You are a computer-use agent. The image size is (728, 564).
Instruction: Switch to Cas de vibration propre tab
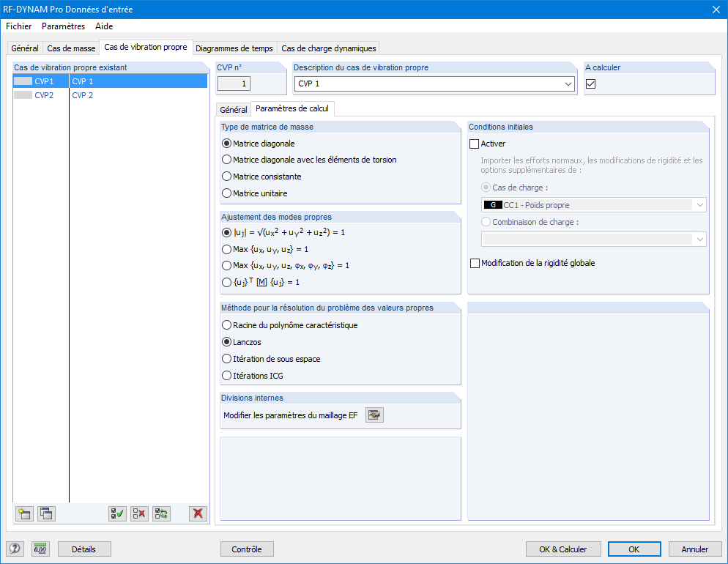point(146,47)
